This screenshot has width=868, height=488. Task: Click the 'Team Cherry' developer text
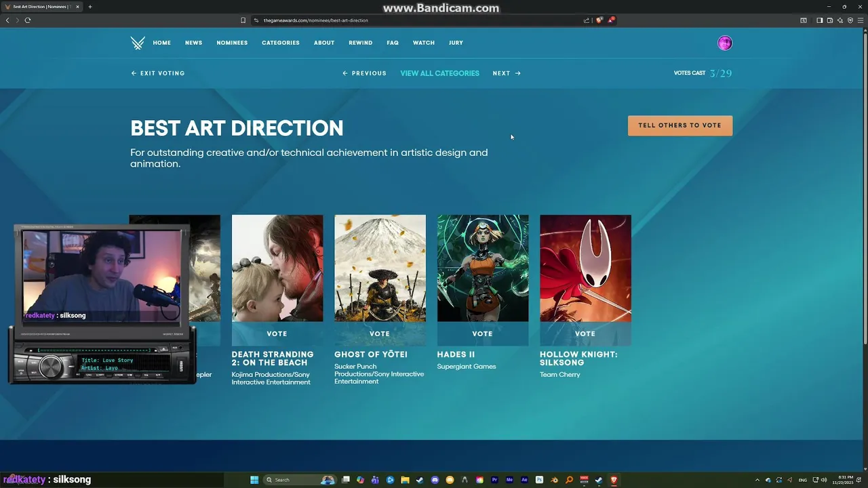560,375
